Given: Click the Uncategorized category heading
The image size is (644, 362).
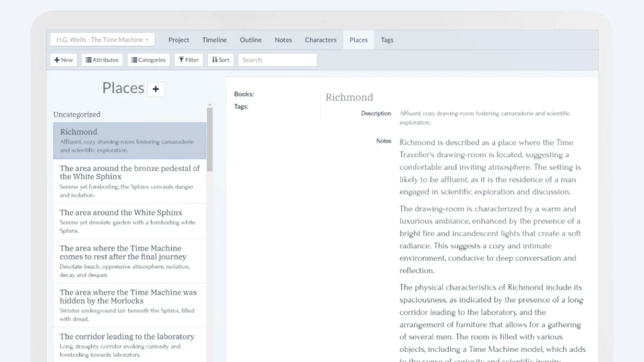Looking at the screenshot, I should coord(77,114).
